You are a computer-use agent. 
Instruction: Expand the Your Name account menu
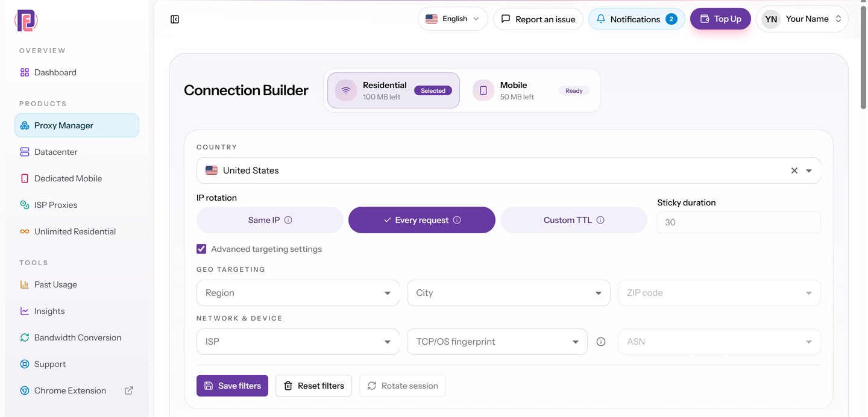802,19
